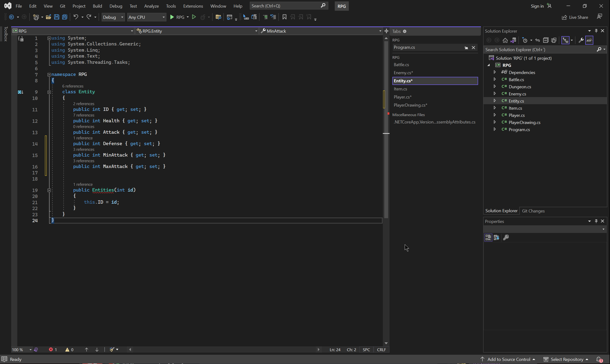Click the Home icon in Solution Explorer
This screenshot has height=364, width=610.
pyautogui.click(x=505, y=40)
